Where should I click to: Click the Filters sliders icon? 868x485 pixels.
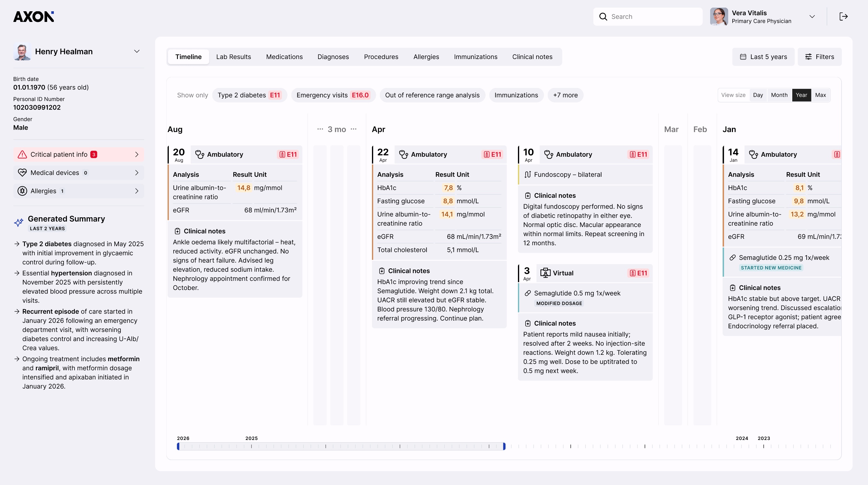pyautogui.click(x=808, y=57)
